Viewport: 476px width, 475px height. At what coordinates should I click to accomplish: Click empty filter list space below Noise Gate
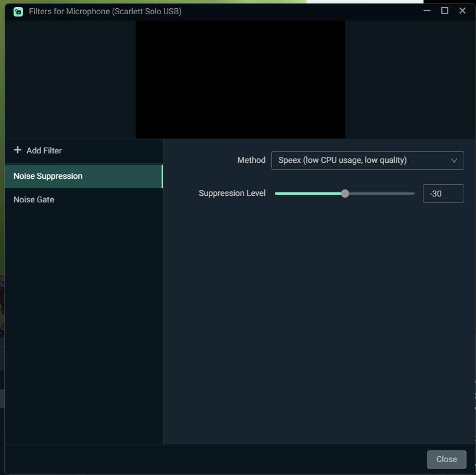pos(83,319)
